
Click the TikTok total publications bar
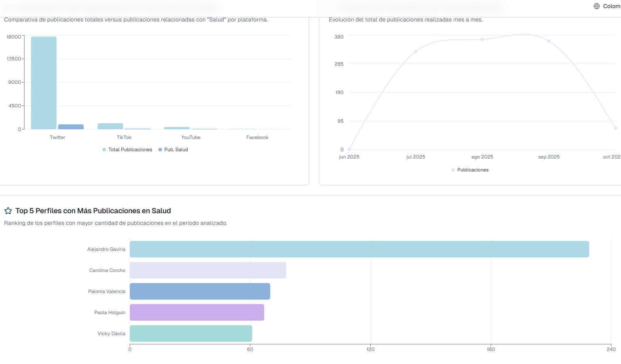[110, 126]
